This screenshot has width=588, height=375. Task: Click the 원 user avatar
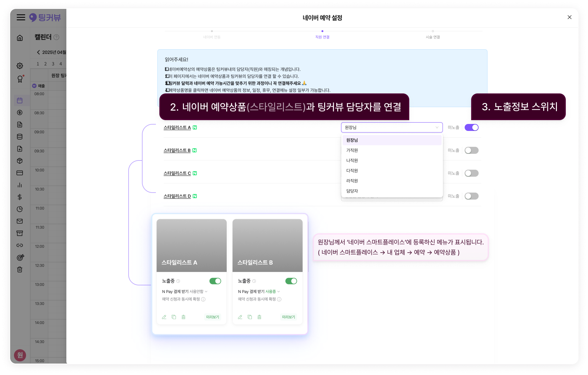click(20, 355)
